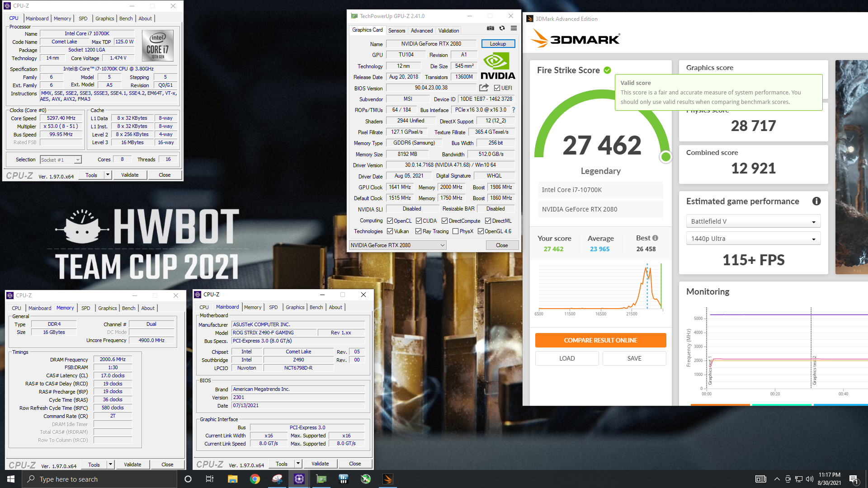Click Validate in top CPU-Z window
This screenshot has height=488, width=868.
pos(130,175)
